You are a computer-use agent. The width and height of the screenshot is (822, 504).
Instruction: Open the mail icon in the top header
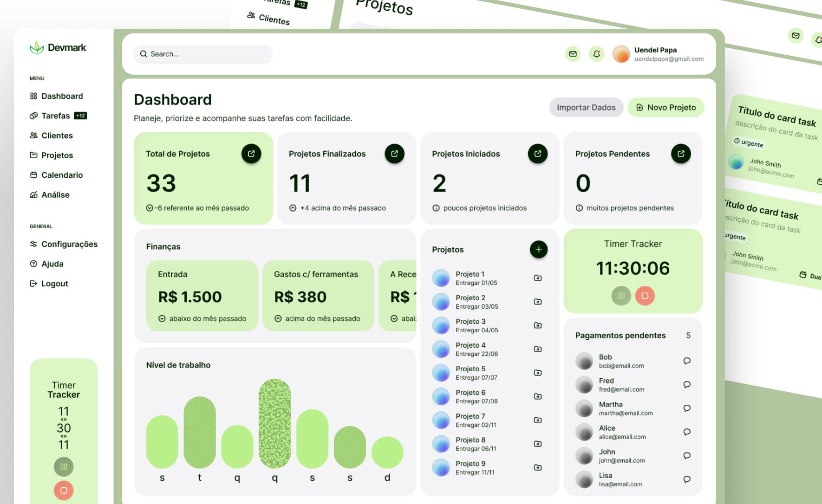[573, 54]
